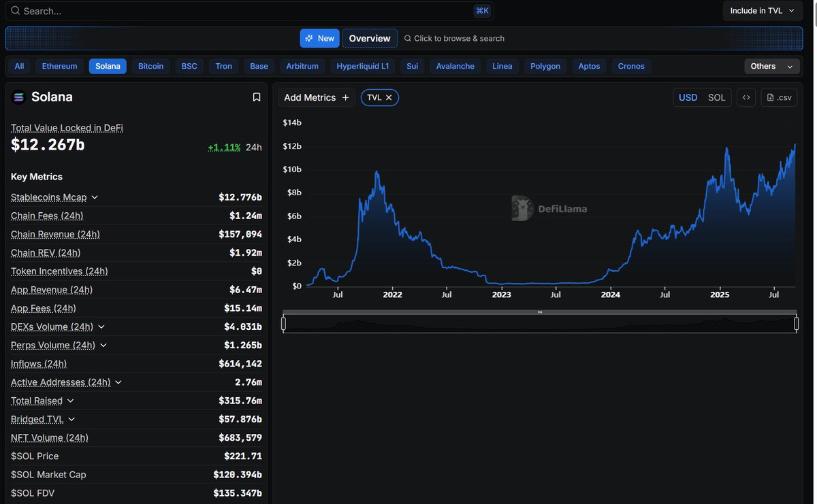Select the Base chain tab

(x=259, y=66)
